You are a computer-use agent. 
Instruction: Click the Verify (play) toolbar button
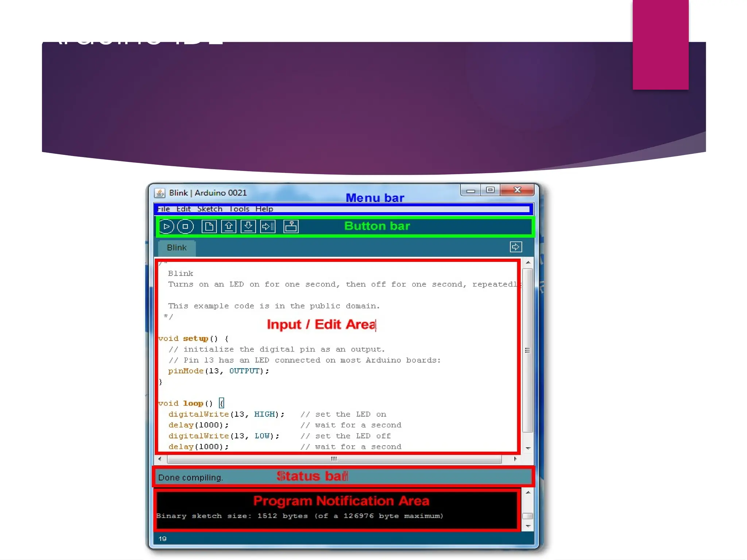pos(166,226)
